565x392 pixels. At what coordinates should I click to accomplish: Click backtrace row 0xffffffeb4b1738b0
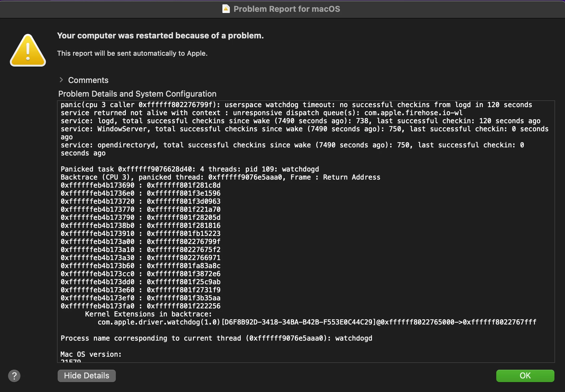pyautogui.click(x=140, y=226)
